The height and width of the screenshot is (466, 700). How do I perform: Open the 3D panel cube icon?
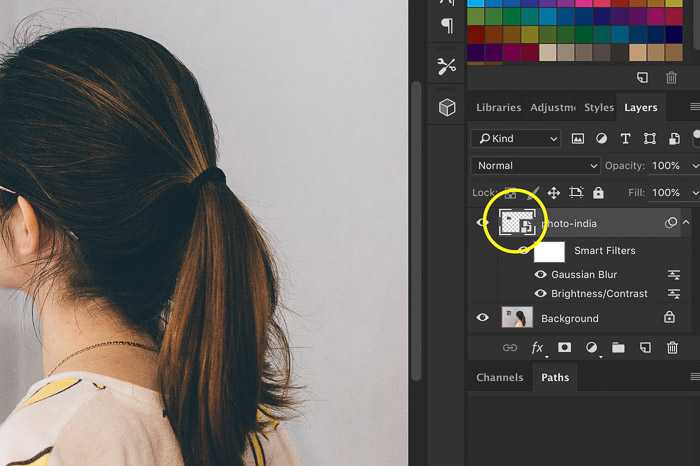[x=447, y=107]
